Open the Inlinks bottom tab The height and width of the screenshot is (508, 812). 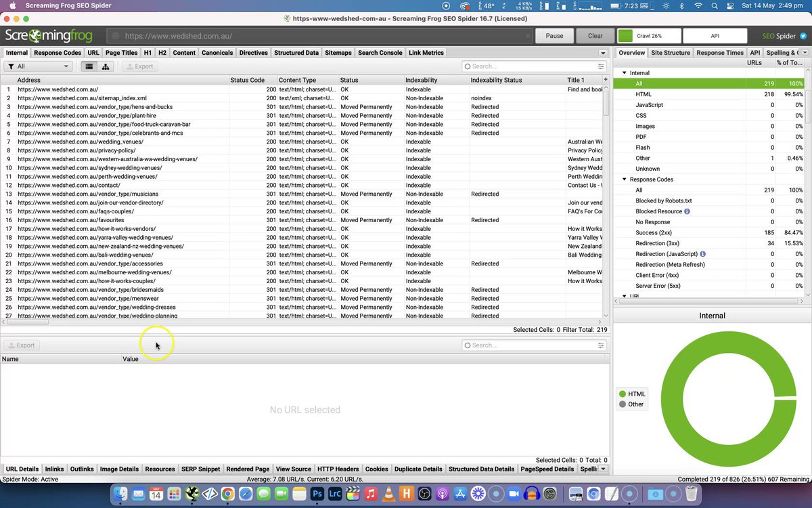click(x=54, y=469)
